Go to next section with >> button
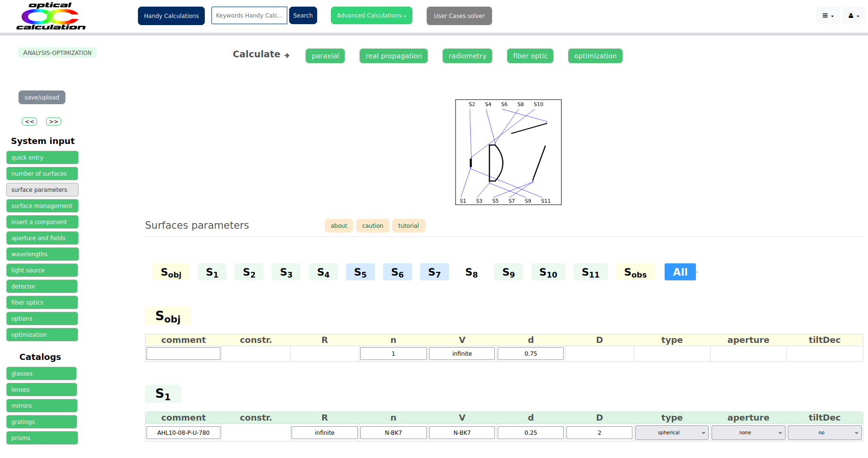868x458 pixels. pos(54,122)
